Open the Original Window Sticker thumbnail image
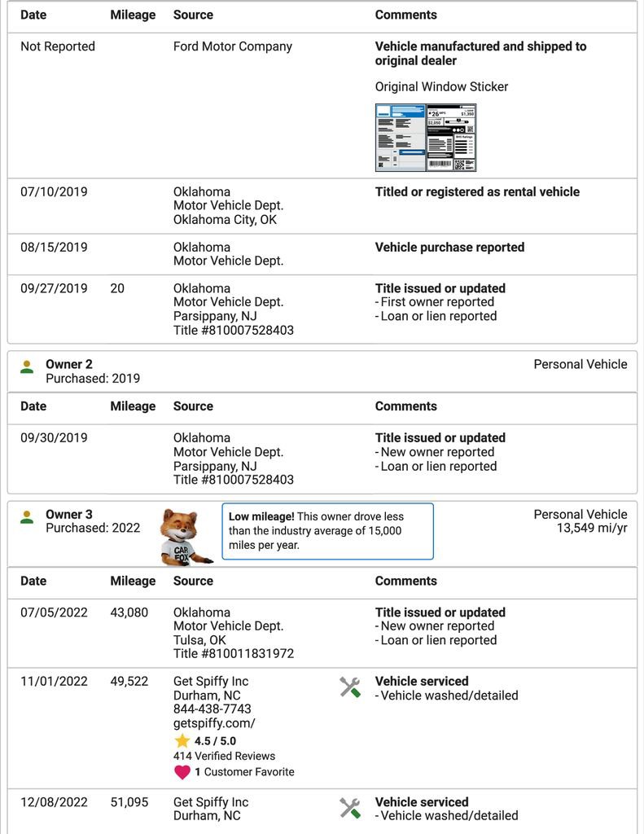This screenshot has width=644, height=834. click(425, 137)
